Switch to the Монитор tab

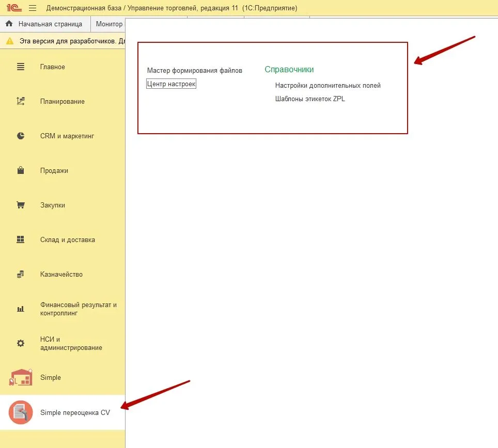coord(109,24)
